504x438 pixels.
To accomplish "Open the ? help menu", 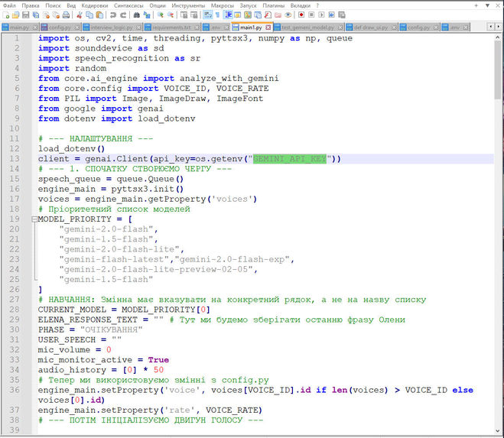I will pos(317,5).
